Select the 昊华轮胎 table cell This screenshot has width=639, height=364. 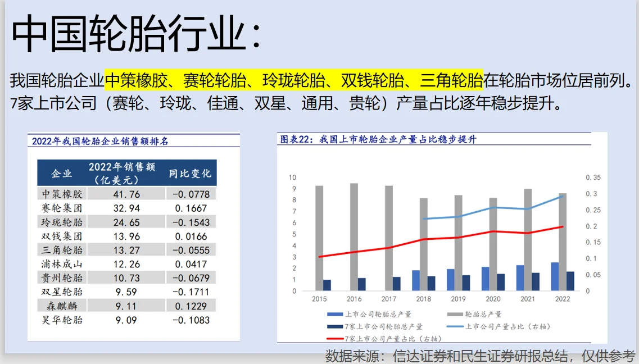coord(62,320)
